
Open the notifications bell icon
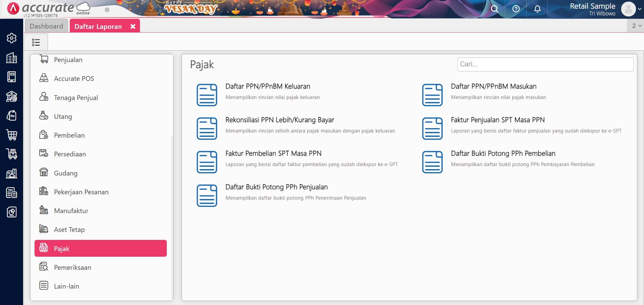(x=537, y=9)
